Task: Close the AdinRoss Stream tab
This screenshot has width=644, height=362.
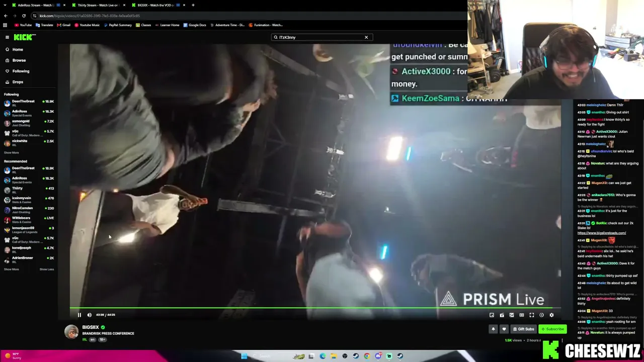Action: coord(64,5)
